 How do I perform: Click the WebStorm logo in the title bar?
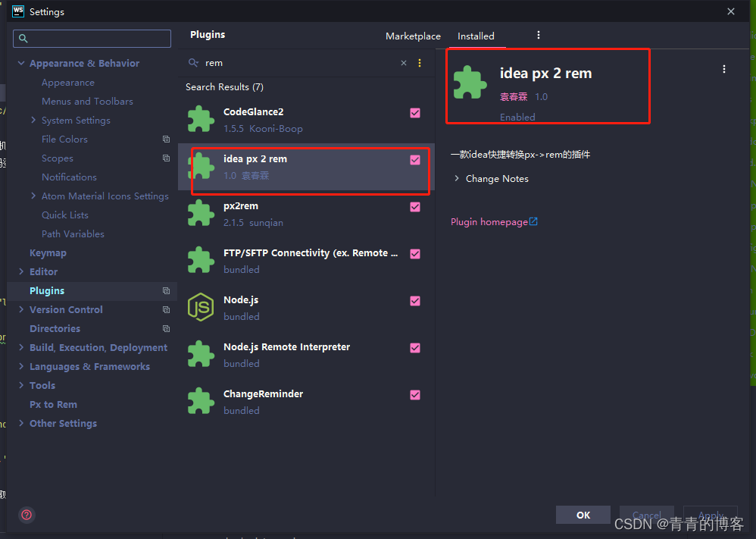pyautogui.click(x=18, y=11)
